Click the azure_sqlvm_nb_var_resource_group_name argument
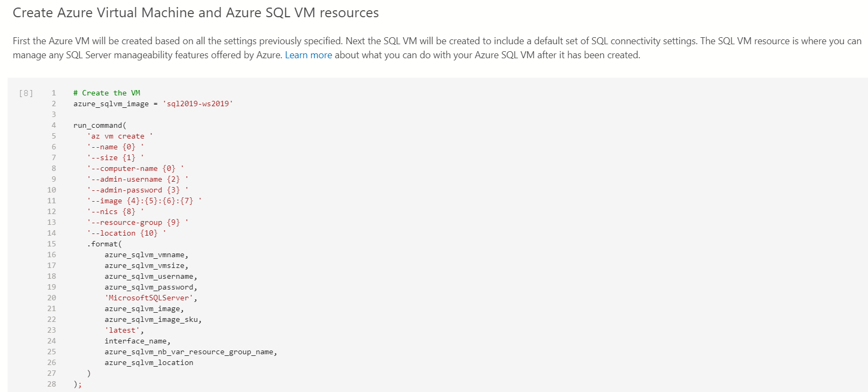Viewport: 868px width, 392px height. pos(190,352)
